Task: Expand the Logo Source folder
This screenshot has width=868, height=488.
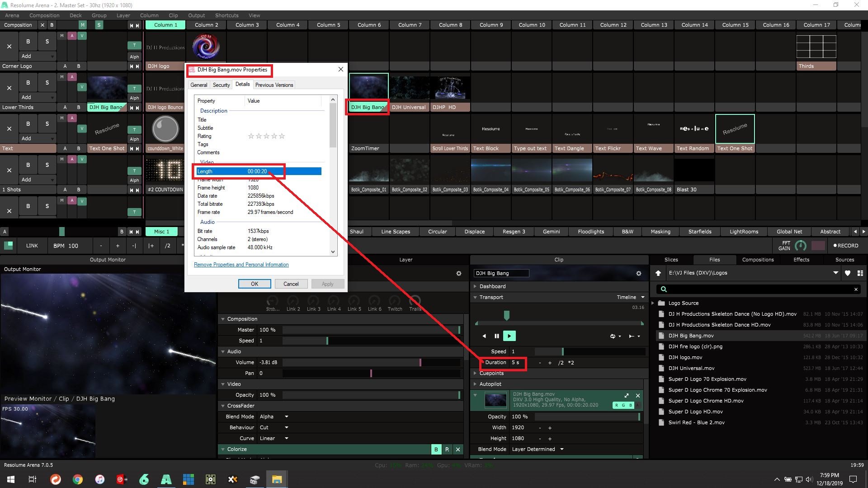Action: 653,303
